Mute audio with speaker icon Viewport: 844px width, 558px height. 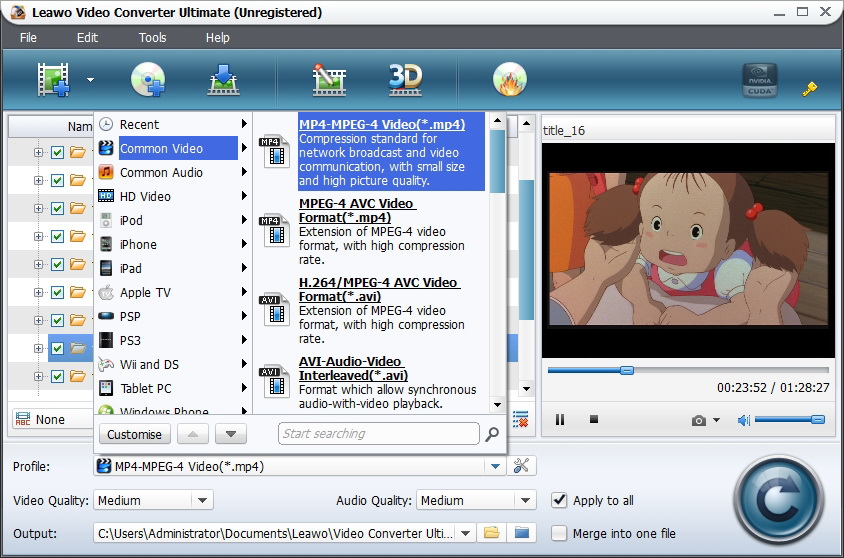743,420
